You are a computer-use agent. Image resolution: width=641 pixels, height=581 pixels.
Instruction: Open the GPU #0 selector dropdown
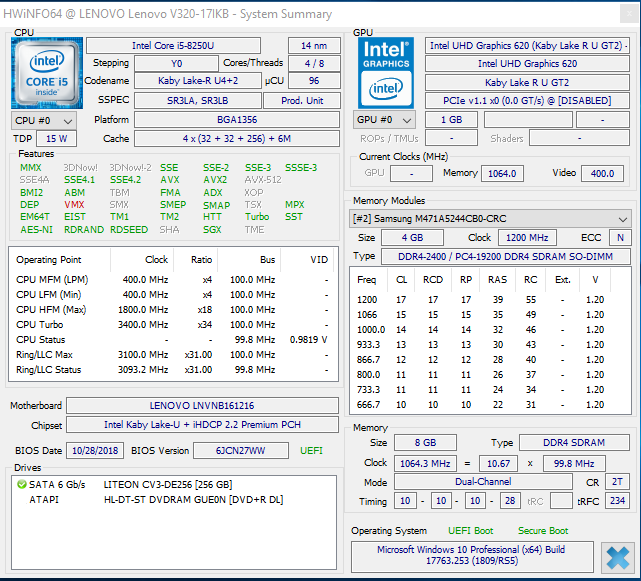coord(384,120)
